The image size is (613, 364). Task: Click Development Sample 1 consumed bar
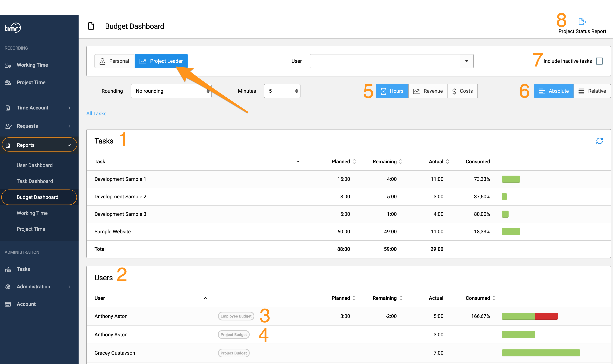(511, 179)
